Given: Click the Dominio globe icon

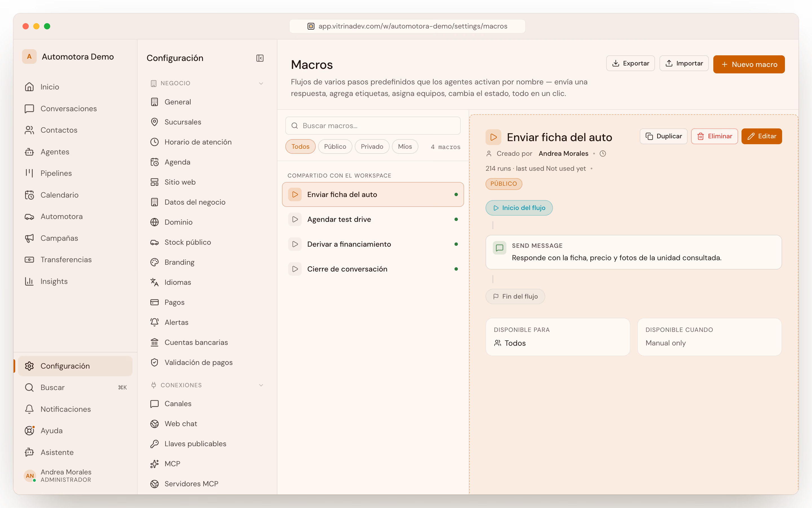Looking at the screenshot, I should pos(154,222).
